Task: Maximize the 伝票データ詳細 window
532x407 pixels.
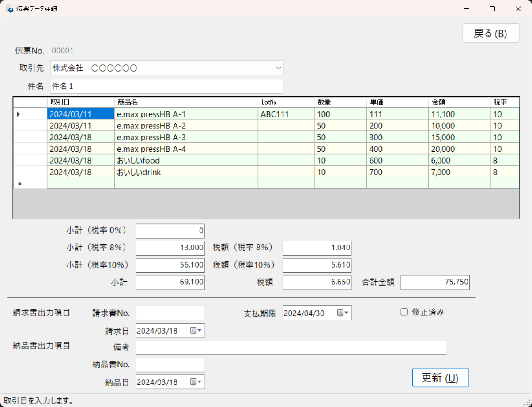Action: (492, 9)
